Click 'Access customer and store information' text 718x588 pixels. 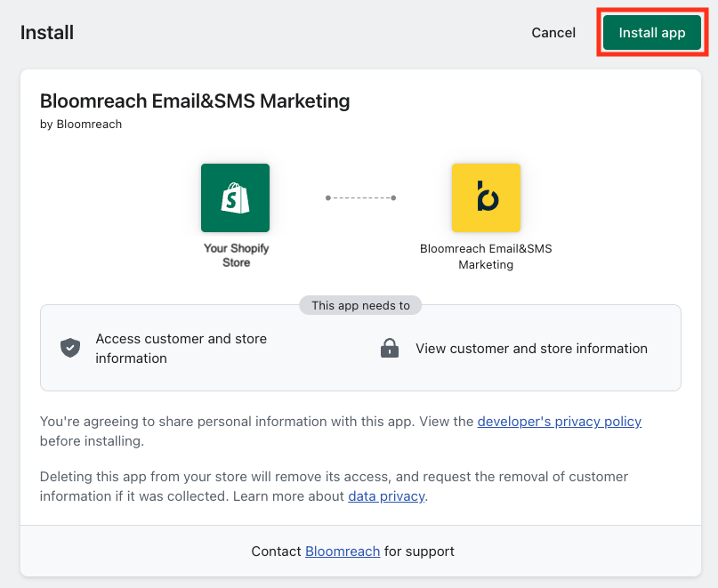tap(182, 349)
